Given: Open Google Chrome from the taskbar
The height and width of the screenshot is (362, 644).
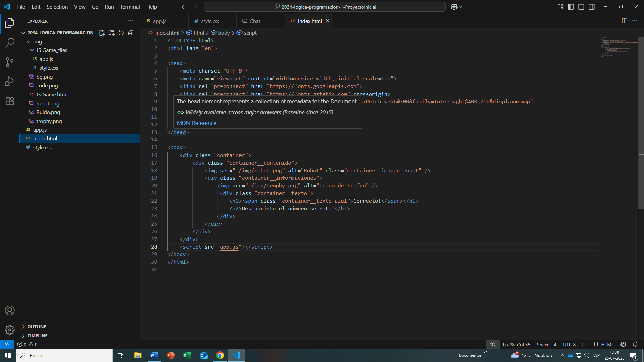Looking at the screenshot, I should (220, 355).
